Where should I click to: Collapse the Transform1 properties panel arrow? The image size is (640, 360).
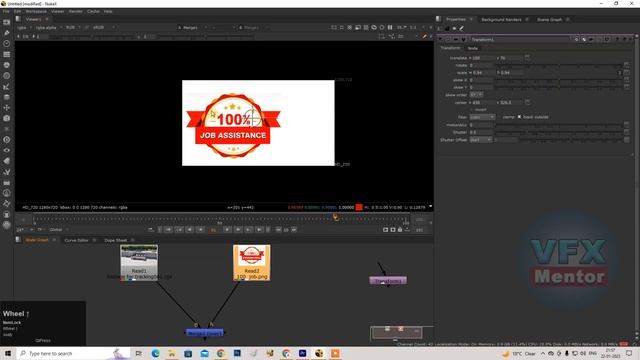point(440,39)
